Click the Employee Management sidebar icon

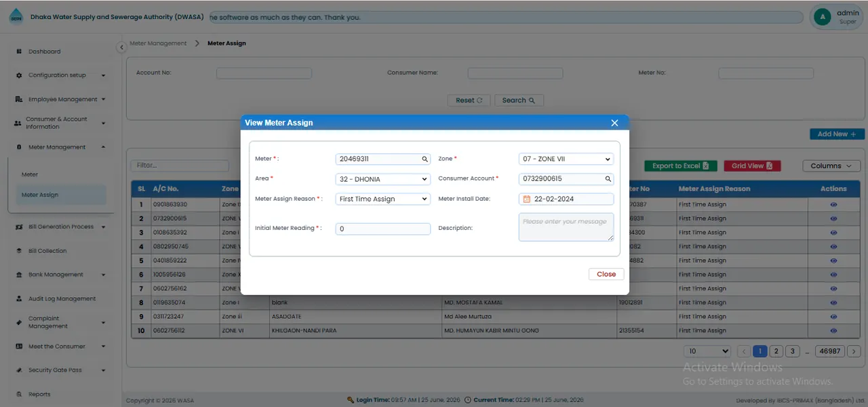(19, 100)
